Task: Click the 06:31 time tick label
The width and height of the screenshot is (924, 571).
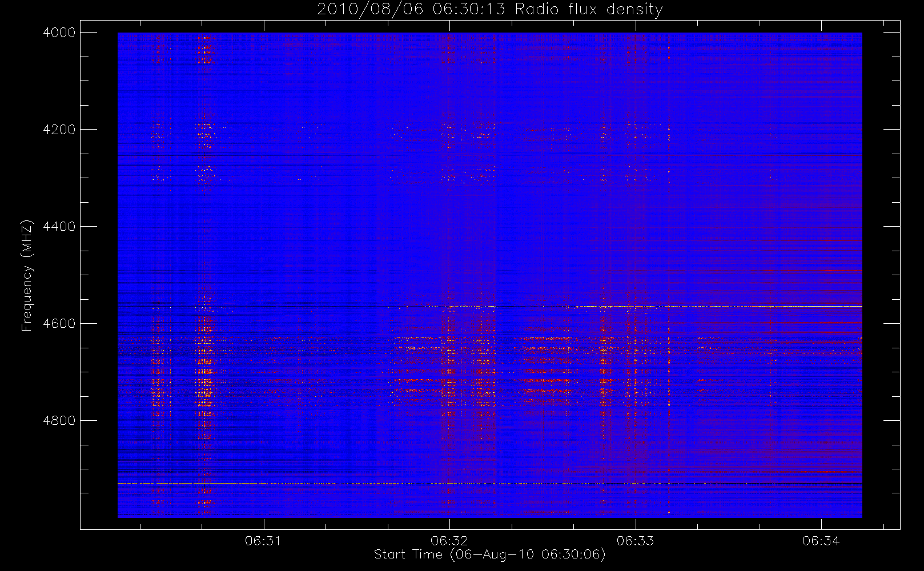Action: click(x=263, y=541)
